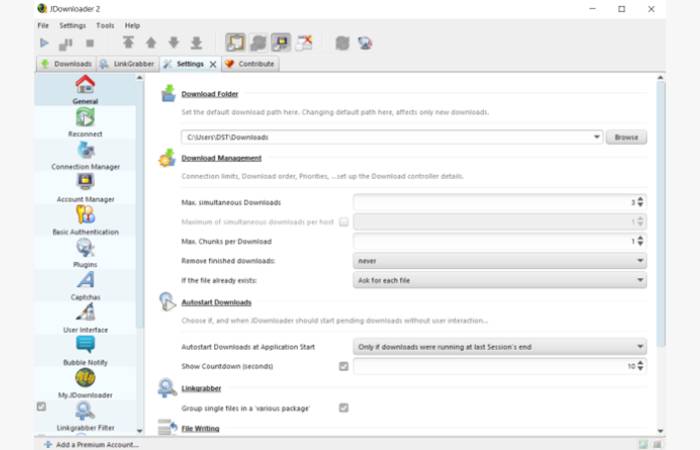Switch to the Downloads tab
Image resolution: width=700 pixels, height=450 pixels.
pyautogui.click(x=66, y=64)
